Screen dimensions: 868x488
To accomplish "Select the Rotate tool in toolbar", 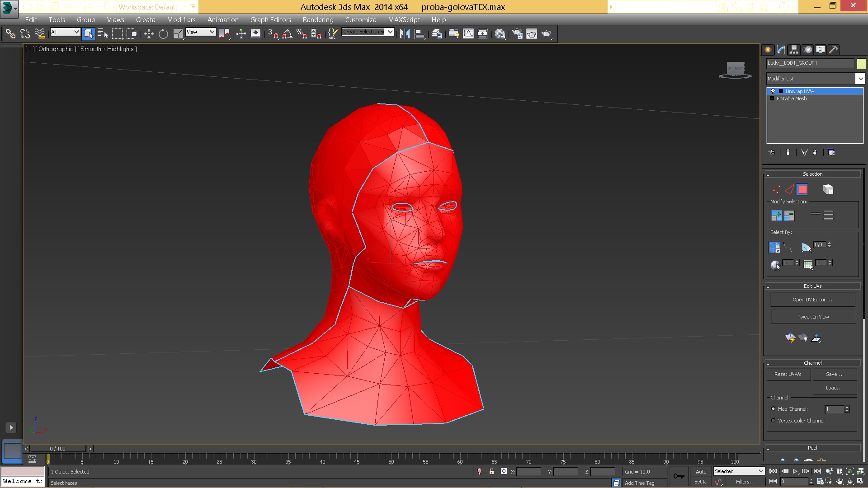I will tap(163, 34).
